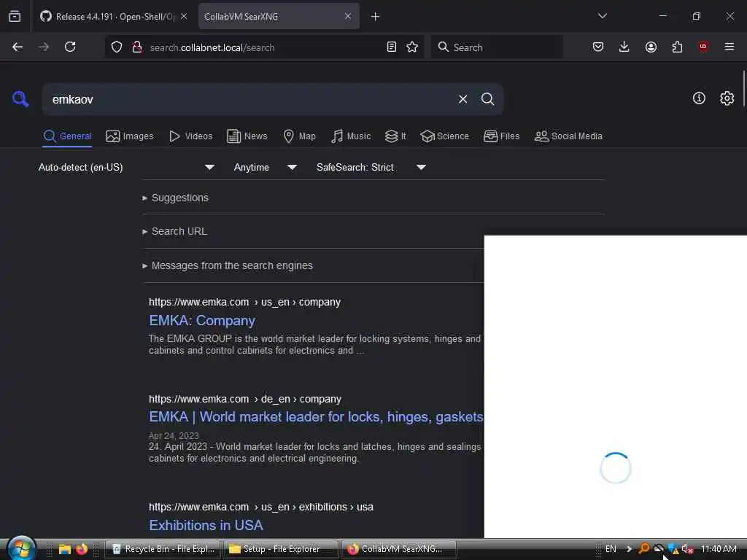Switch to Map search category
The height and width of the screenshot is (560, 747).
point(299,136)
